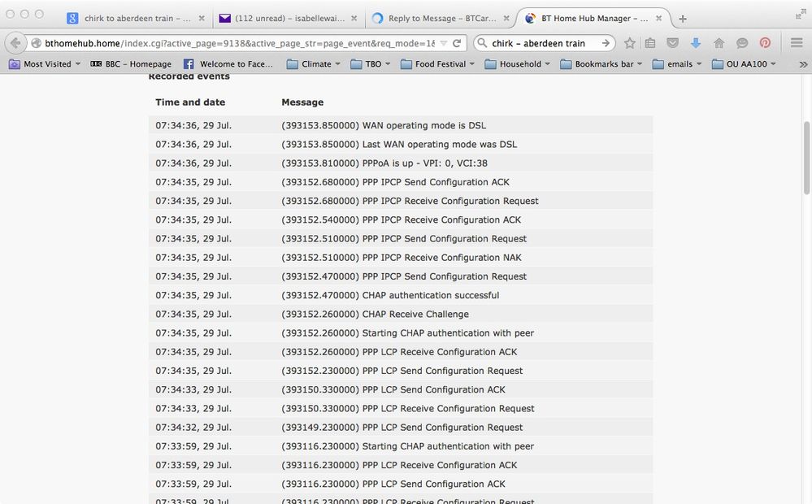Click the Message column header
This screenshot has width=812, height=504.
(302, 102)
